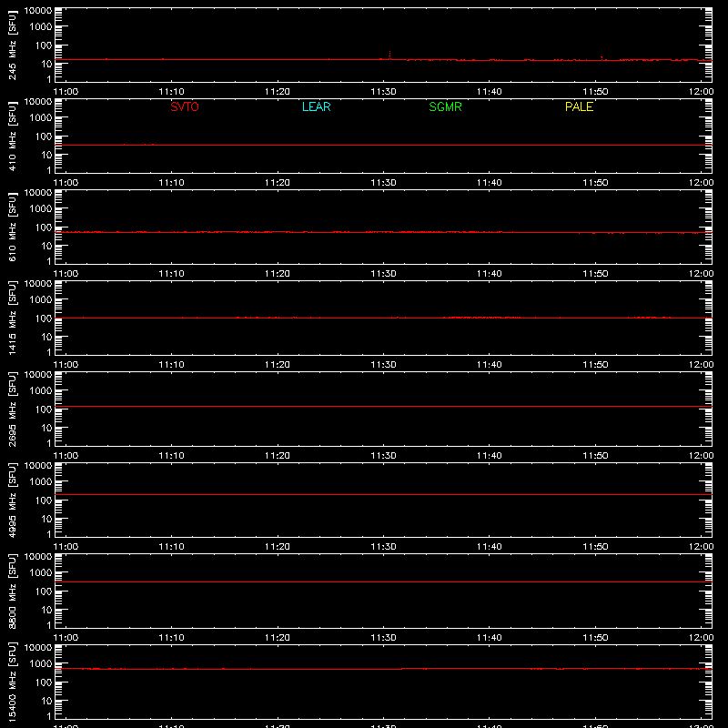Select the 410 MHz [SFU] axis label
This screenshot has height=728, width=728.
pyautogui.click(x=12, y=136)
